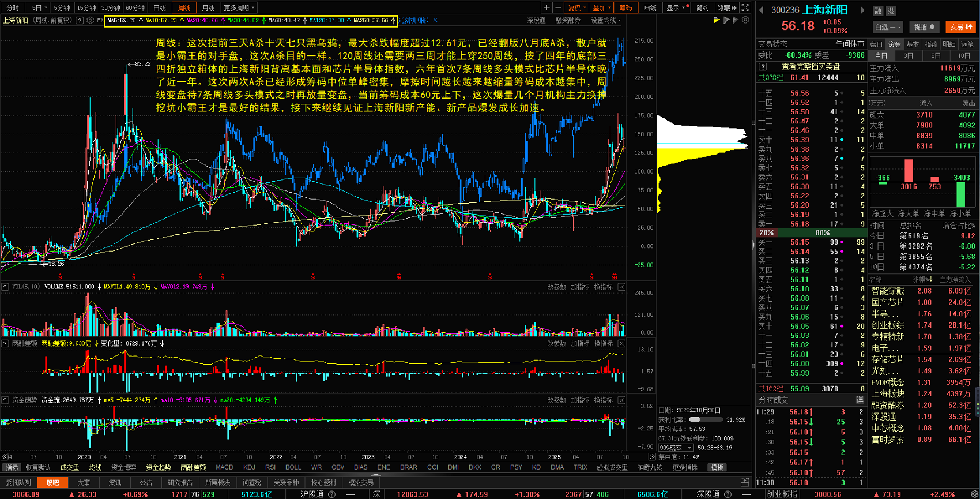Zoom in chart with the plus icon
Image resolution: width=980 pixels, height=499 pixels.
pos(546,7)
